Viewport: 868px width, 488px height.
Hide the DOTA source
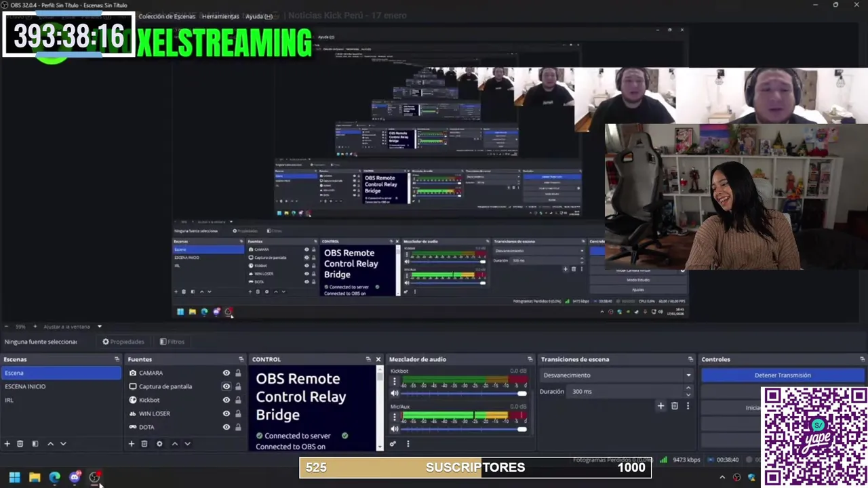[x=226, y=427]
